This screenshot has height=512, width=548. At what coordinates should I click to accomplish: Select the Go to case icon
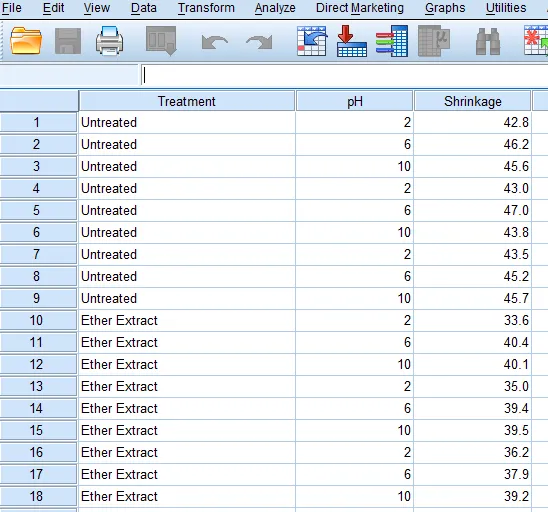pos(312,41)
